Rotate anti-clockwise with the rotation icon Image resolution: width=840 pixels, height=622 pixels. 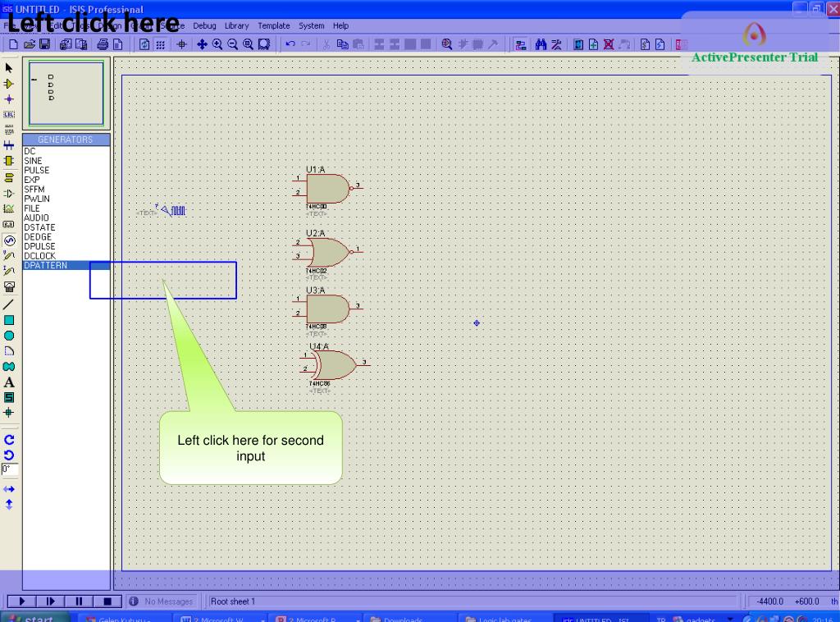(9, 455)
